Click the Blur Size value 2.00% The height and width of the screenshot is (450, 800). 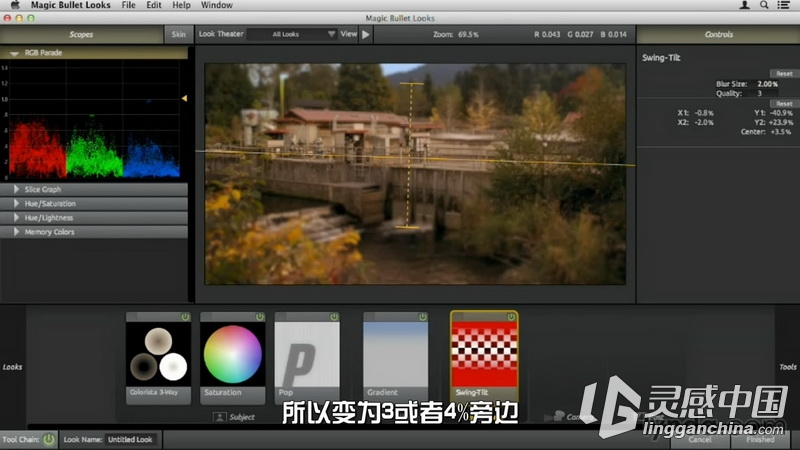point(767,84)
